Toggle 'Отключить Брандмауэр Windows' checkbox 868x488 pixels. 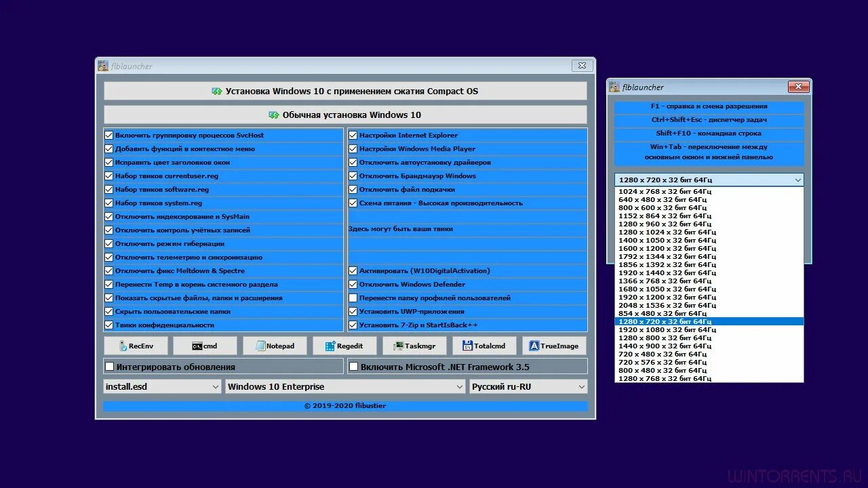353,176
